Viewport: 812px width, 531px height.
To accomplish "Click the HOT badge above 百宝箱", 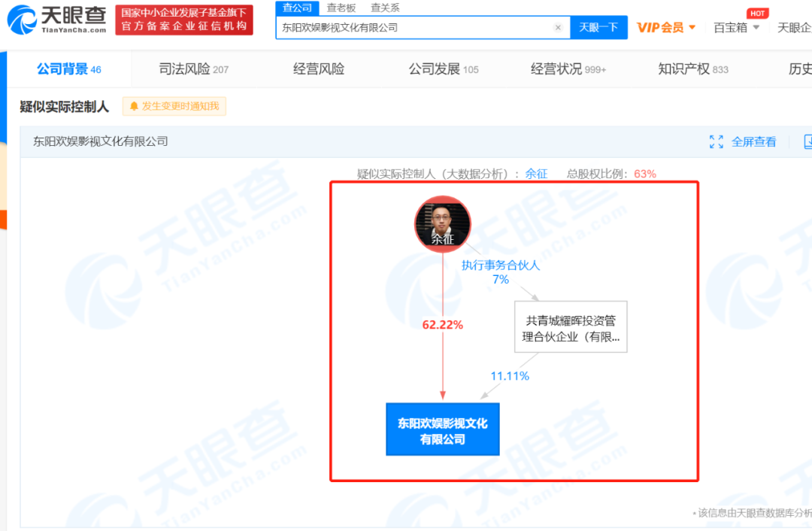I will point(758,13).
